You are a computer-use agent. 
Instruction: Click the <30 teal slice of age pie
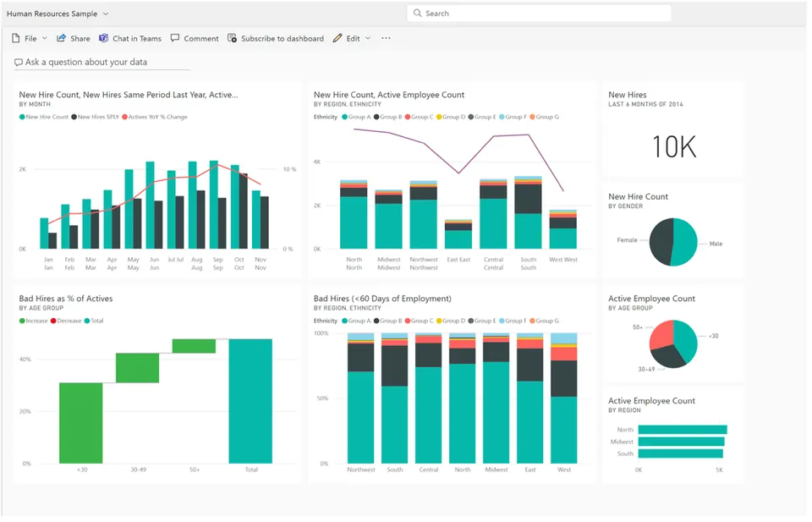point(687,341)
